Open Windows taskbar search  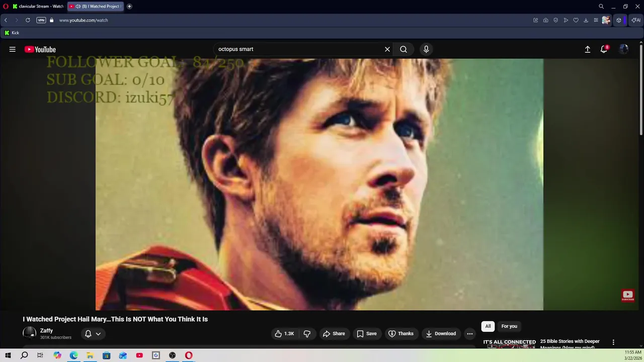tap(24, 355)
